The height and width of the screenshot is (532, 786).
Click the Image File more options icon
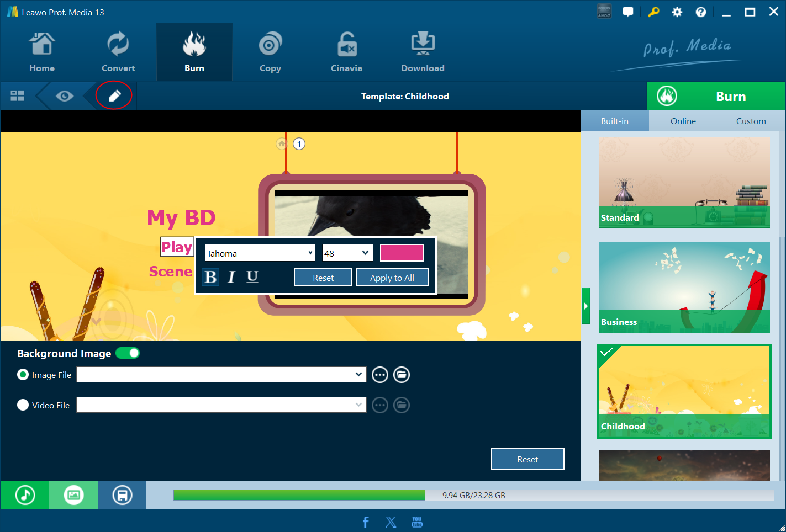pos(380,375)
